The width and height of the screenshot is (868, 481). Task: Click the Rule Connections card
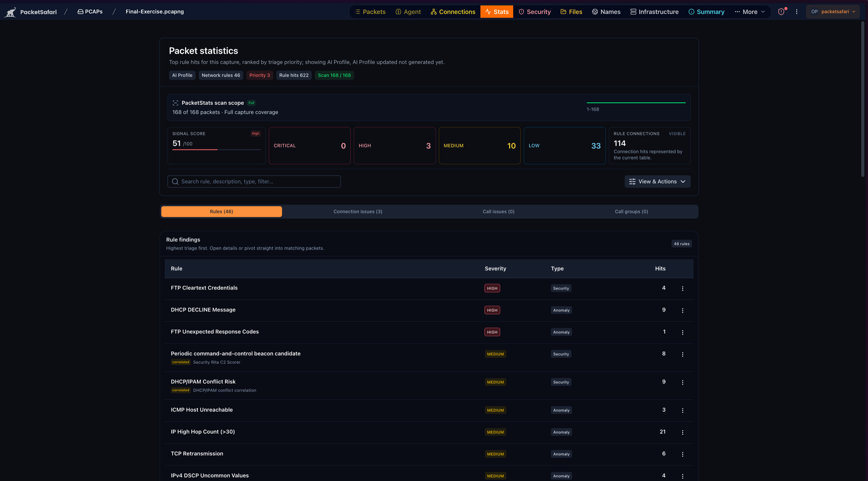pyautogui.click(x=650, y=146)
